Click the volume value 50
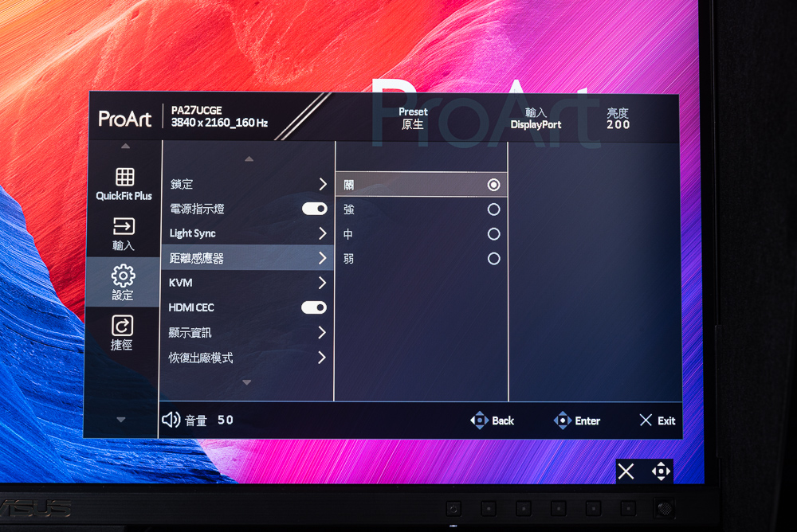The image size is (797, 532). [226, 420]
